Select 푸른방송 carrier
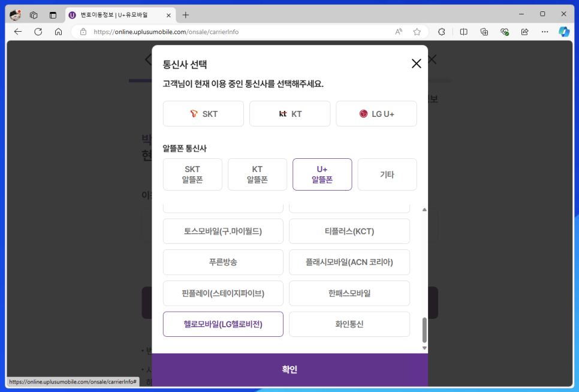Screen dimensions: 579x392 [x=223, y=262]
